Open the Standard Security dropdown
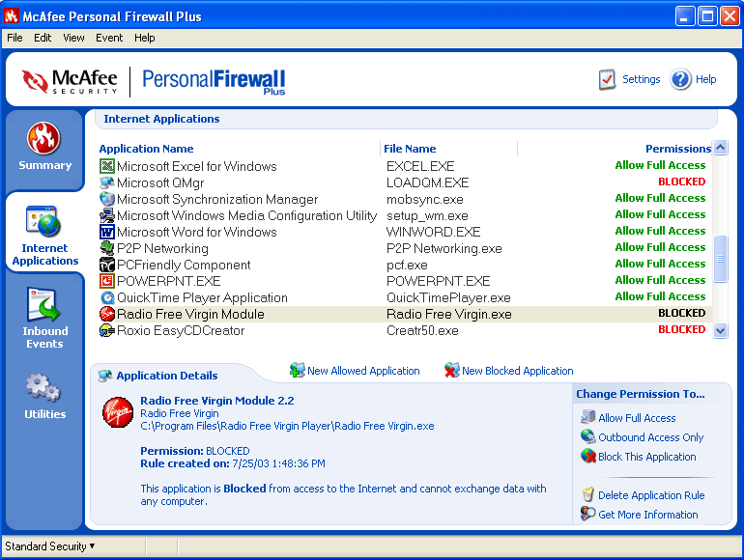This screenshot has width=744, height=560. pos(50,546)
